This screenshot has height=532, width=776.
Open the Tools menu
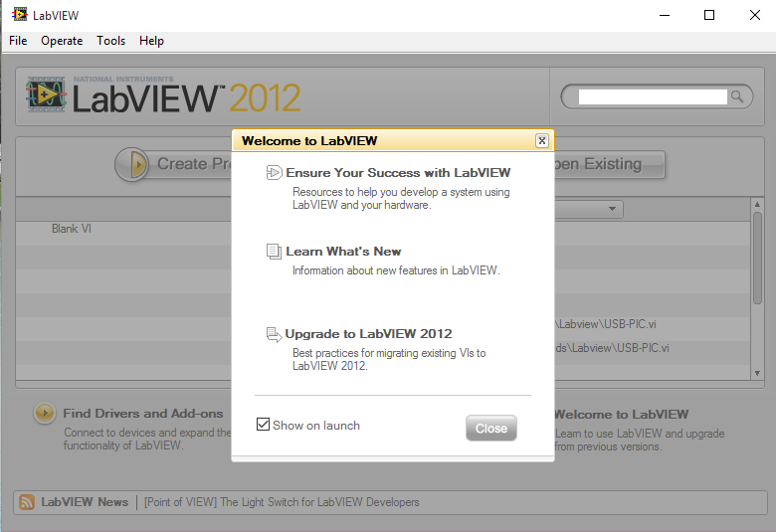coord(110,41)
